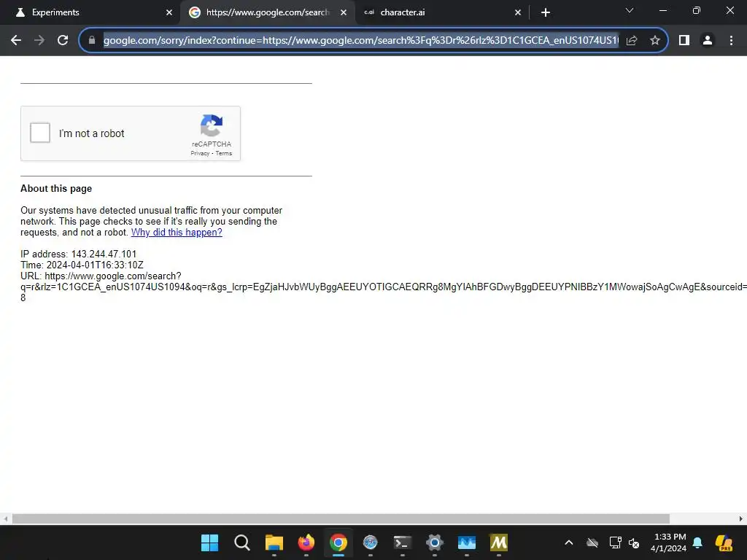747x560 pixels.
Task: Open the gear settings app in taskbar
Action: 435,542
